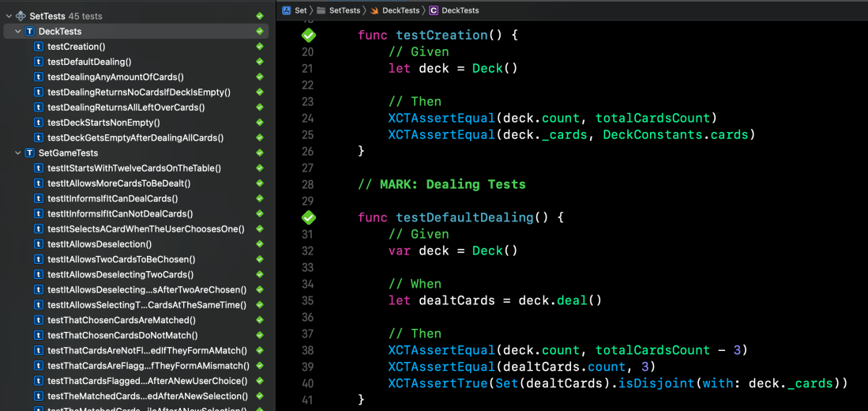This screenshot has height=411, width=868.
Task: Click the SetTests bundle icon in navigator
Action: (21, 16)
